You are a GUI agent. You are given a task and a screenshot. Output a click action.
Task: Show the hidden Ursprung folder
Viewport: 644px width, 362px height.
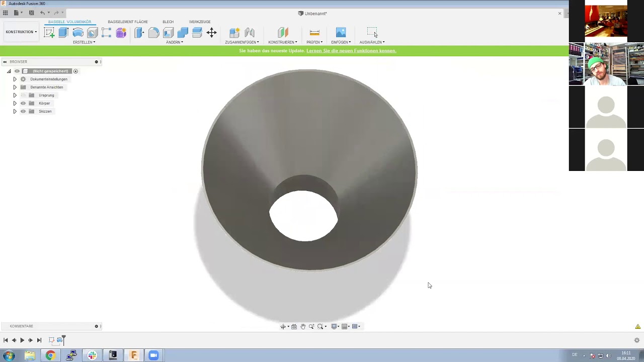pos(23,95)
